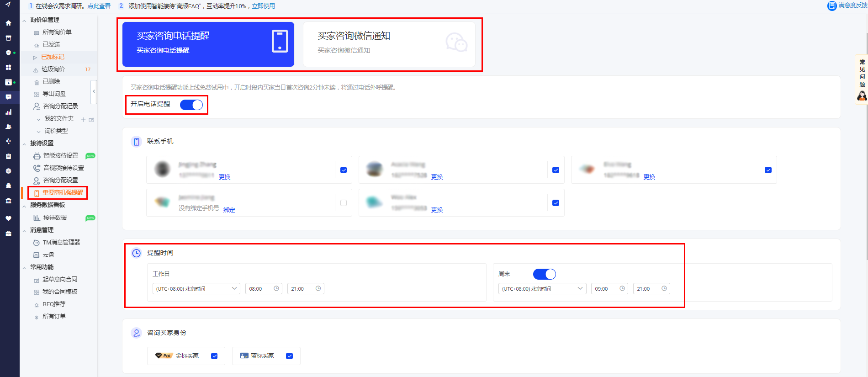Disable the 开启电话提醒 switch

coord(191,105)
